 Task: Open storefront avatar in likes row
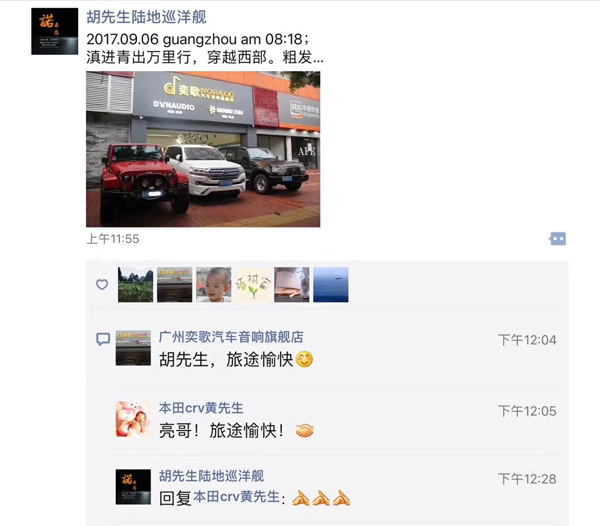(174, 285)
